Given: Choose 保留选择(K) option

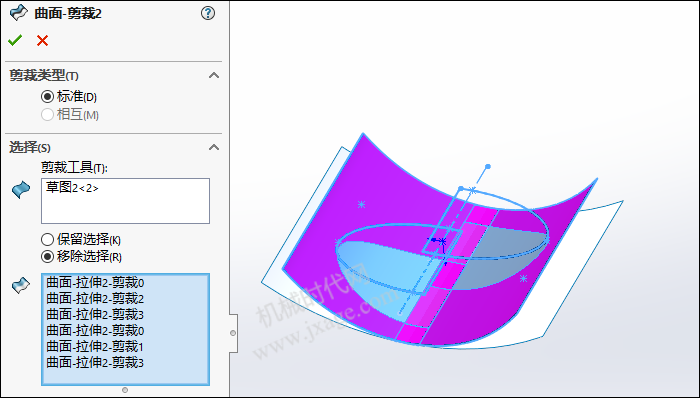Looking at the screenshot, I should (x=47, y=240).
